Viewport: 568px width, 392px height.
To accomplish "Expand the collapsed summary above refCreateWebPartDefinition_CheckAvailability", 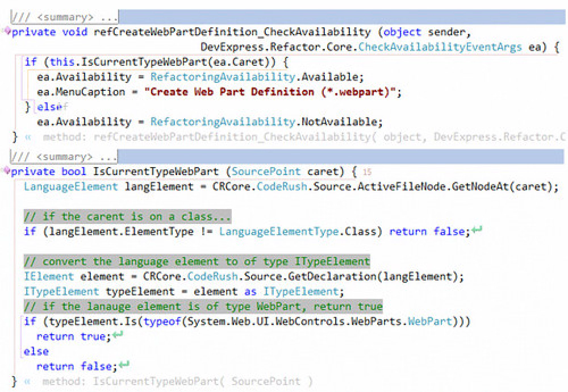I will (65, 17).
